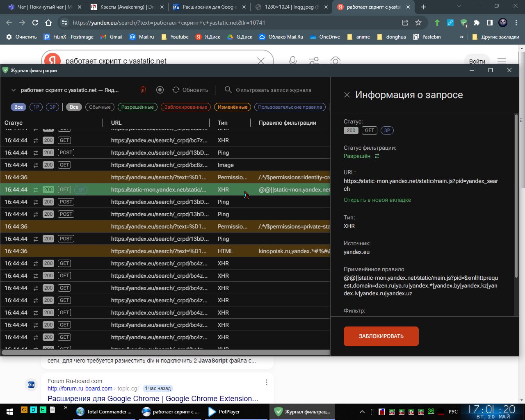This screenshot has height=420, width=525.
Task: Open the Windows Start menu
Action: tap(9, 411)
